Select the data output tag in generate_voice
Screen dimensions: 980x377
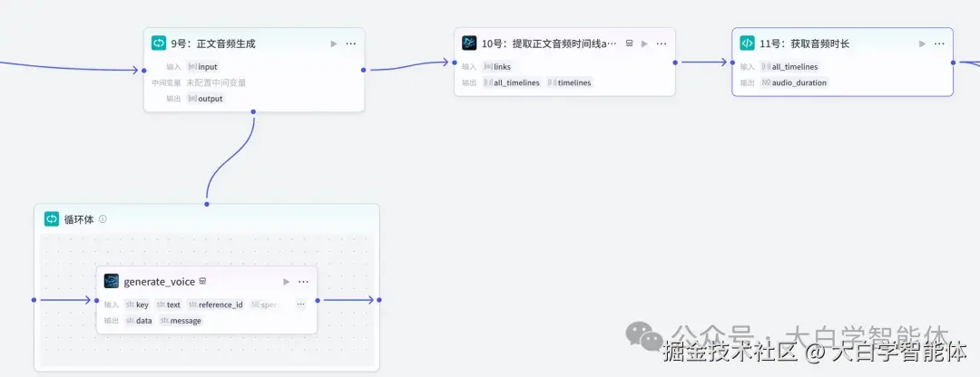point(139,320)
